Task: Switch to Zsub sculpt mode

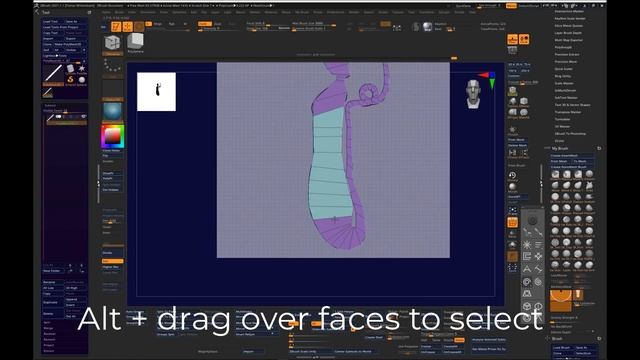Action: coord(218,24)
